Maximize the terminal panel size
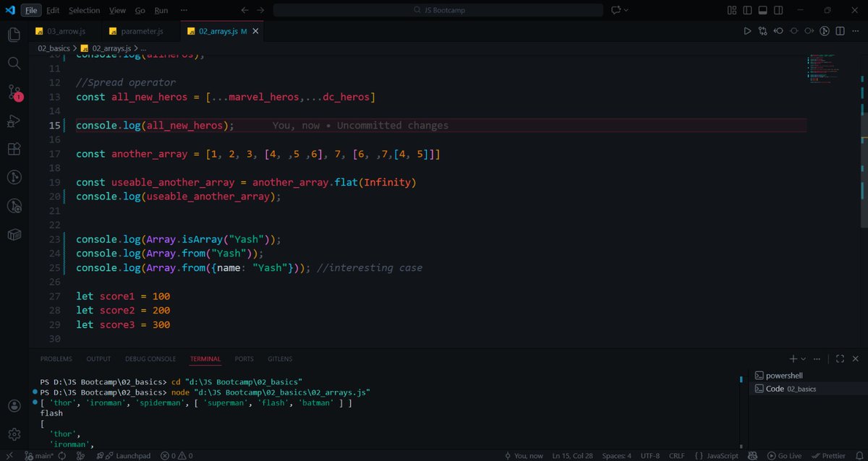The width and height of the screenshot is (868, 461). tap(840, 358)
